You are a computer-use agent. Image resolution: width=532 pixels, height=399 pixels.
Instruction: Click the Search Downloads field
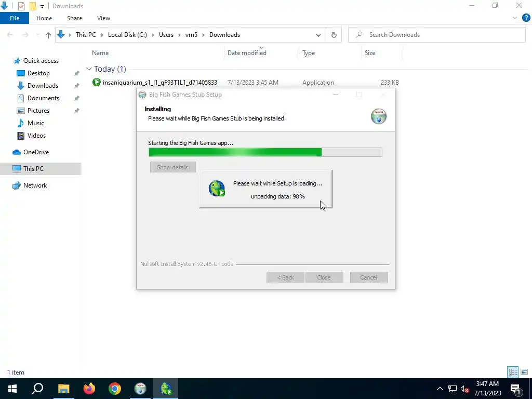click(x=436, y=35)
